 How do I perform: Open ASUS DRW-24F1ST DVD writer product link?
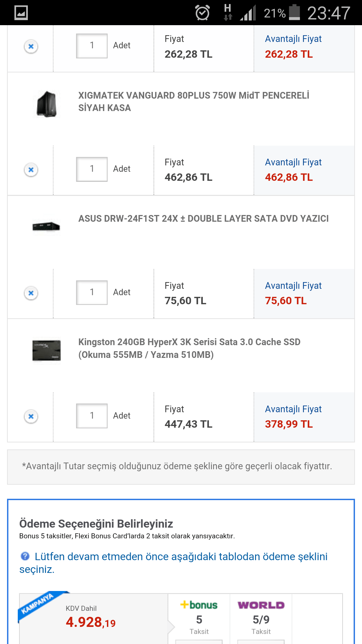tap(203, 219)
